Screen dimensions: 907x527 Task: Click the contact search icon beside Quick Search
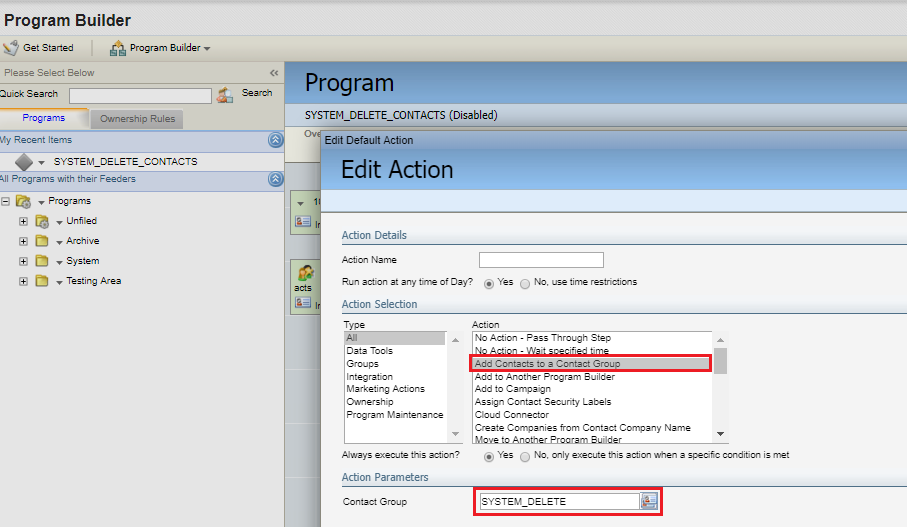pos(225,94)
